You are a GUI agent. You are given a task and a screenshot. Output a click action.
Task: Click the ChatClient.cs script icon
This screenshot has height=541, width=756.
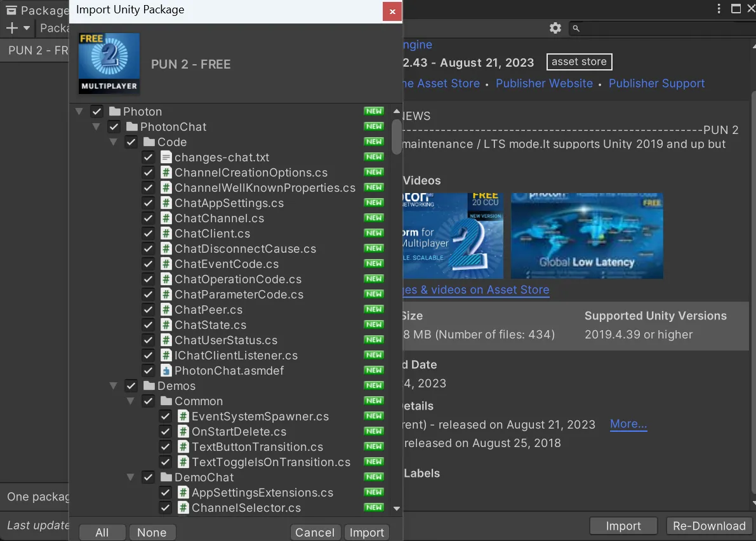[x=166, y=234]
